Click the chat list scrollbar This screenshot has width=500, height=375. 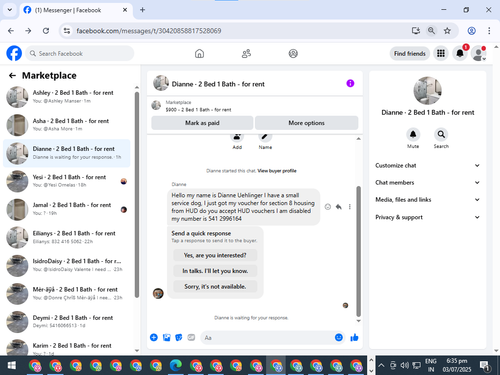[x=136, y=195]
